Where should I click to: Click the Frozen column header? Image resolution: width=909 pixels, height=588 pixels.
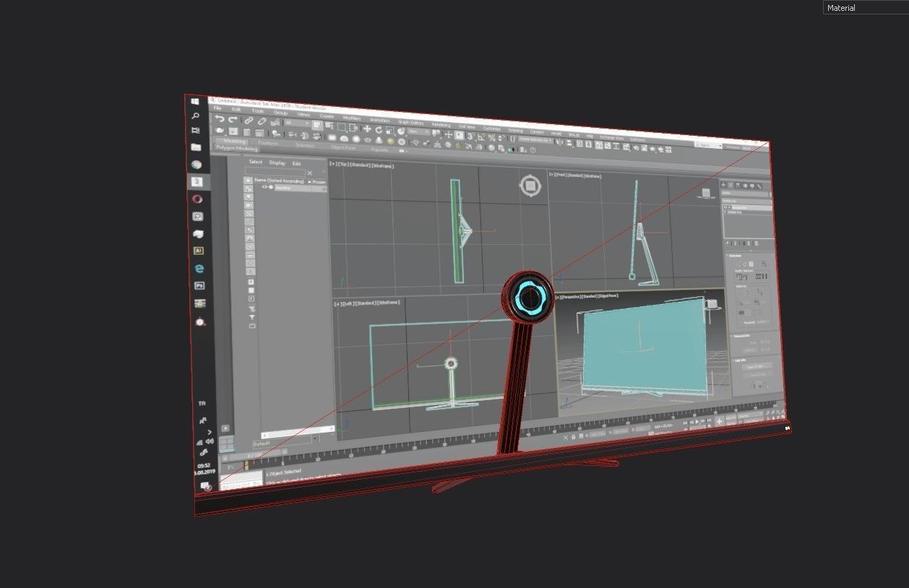pyautogui.click(x=319, y=182)
